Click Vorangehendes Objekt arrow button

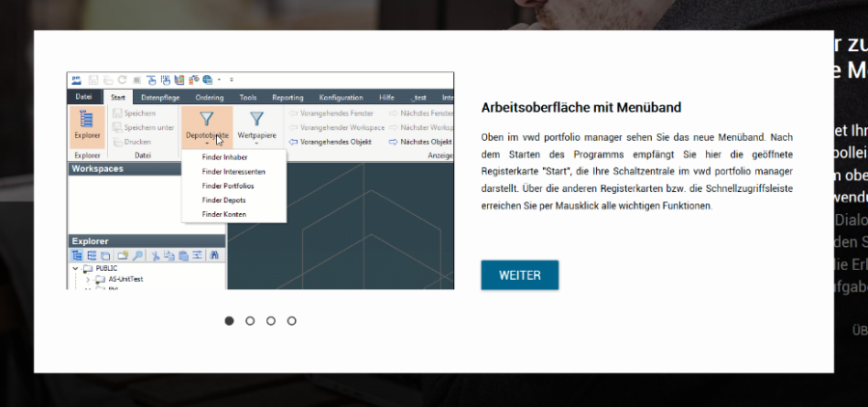click(x=293, y=142)
